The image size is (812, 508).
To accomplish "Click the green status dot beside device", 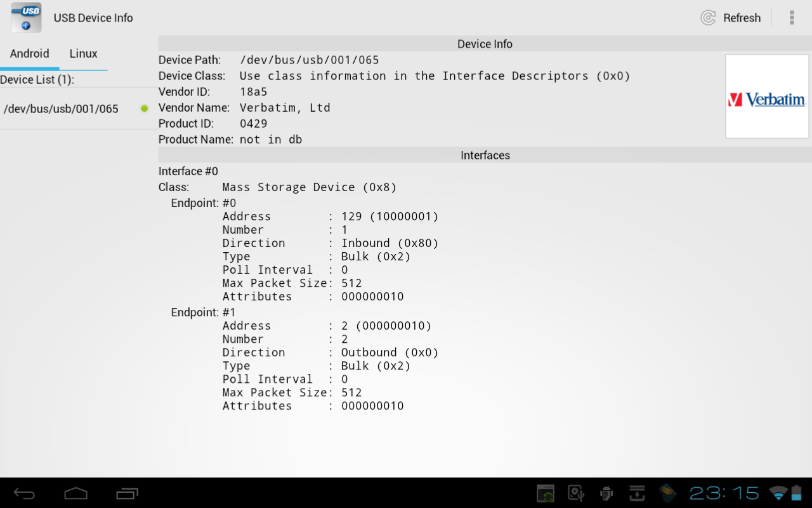I will pyautogui.click(x=145, y=109).
